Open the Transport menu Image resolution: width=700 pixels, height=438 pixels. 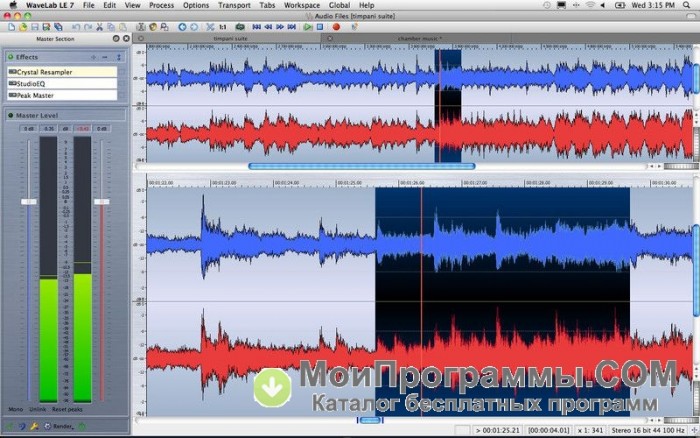click(x=234, y=5)
